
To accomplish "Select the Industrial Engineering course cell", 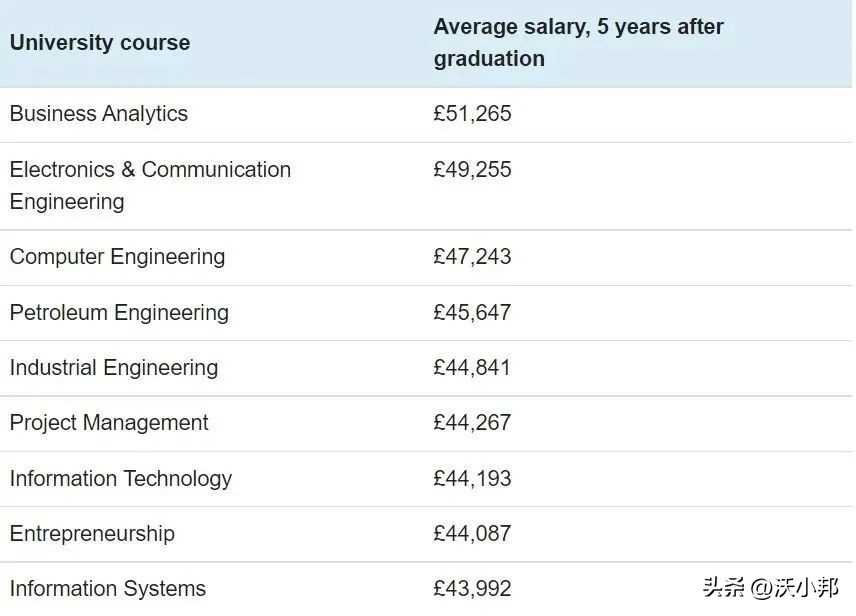I will coord(114,368).
